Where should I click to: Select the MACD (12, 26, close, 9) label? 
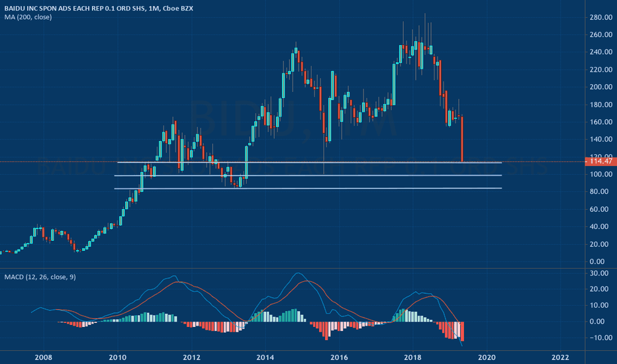(40, 277)
